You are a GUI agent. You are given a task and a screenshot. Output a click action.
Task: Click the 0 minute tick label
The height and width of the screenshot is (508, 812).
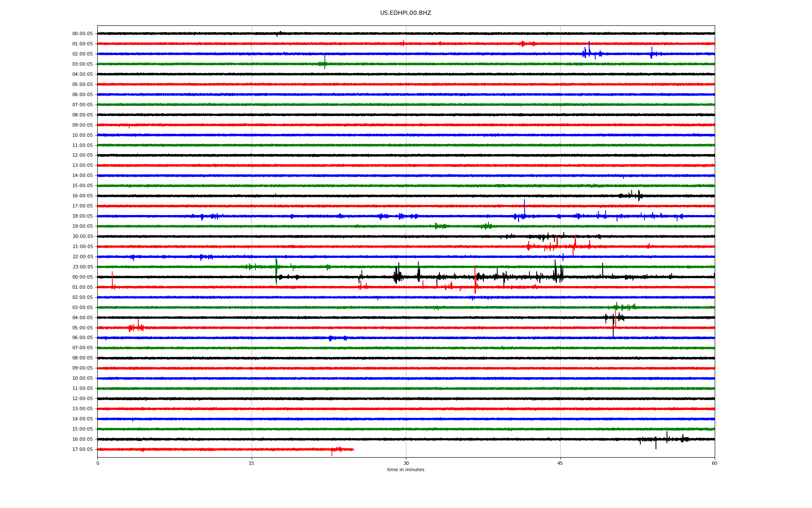[98, 463]
